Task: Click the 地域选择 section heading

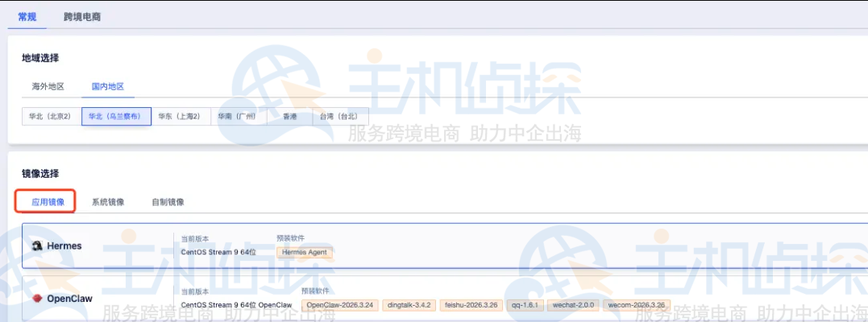Action: pos(40,57)
